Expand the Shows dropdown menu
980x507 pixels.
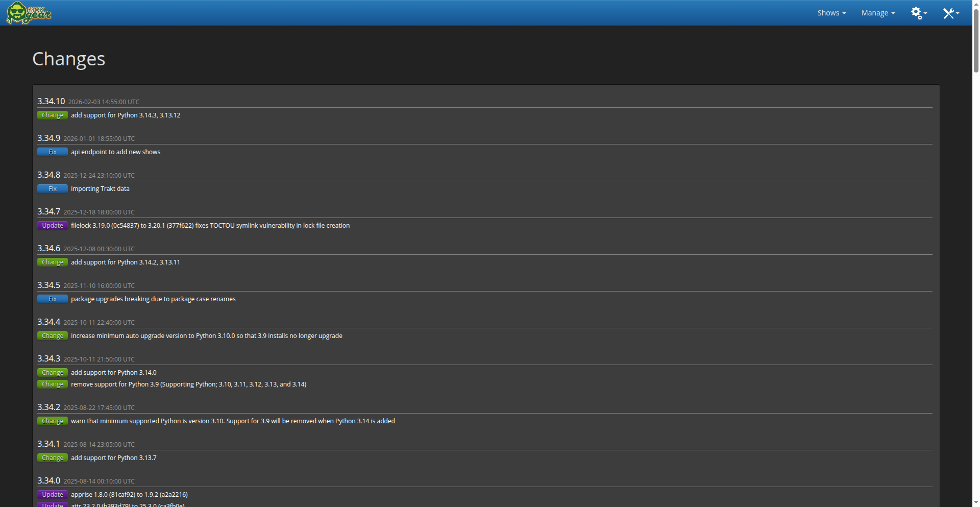(831, 13)
